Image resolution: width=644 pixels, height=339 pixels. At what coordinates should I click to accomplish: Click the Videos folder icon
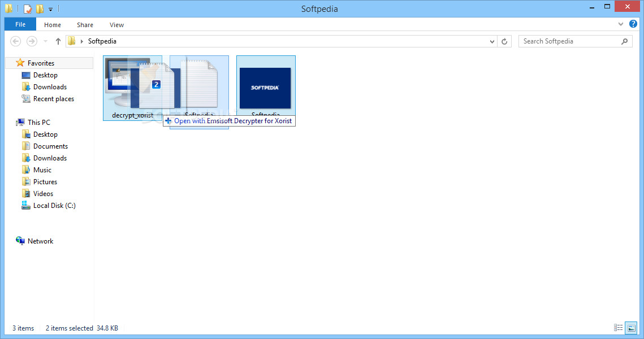[26, 193]
